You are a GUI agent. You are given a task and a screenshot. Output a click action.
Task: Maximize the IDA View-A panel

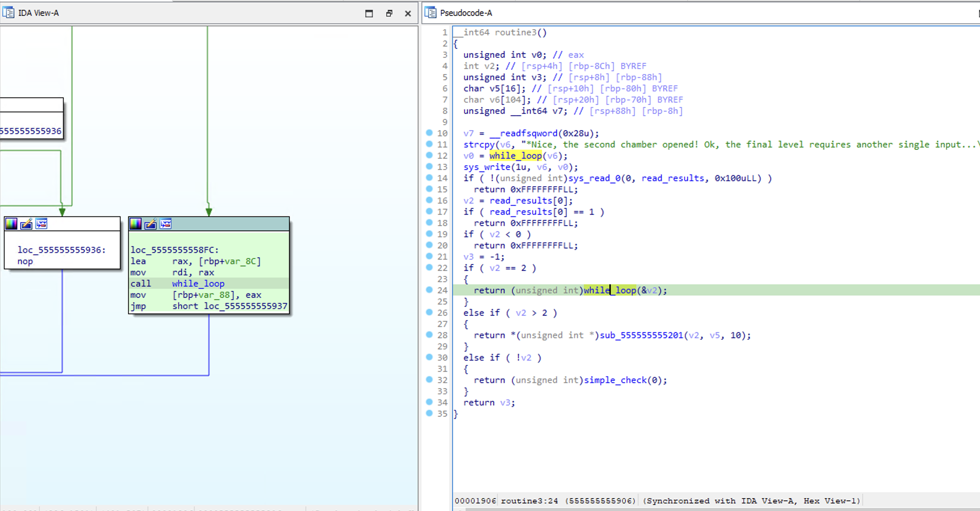tap(369, 13)
